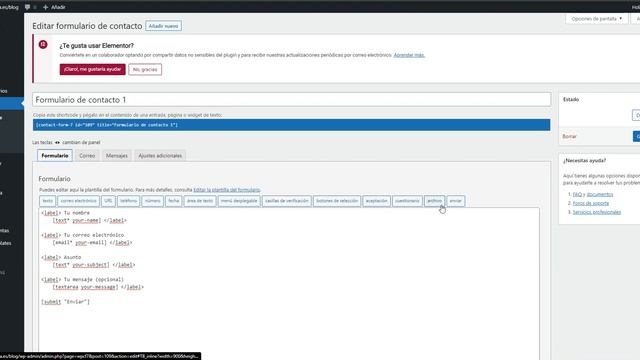Click the 'Tu correo electrónico' label line
This screenshot has width=640, height=360.
coord(82,235)
